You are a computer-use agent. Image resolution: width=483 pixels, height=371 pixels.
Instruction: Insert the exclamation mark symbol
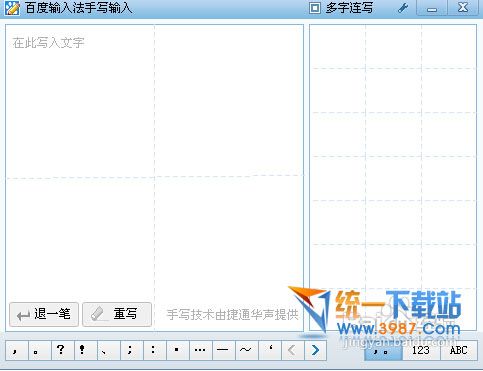tap(86, 350)
